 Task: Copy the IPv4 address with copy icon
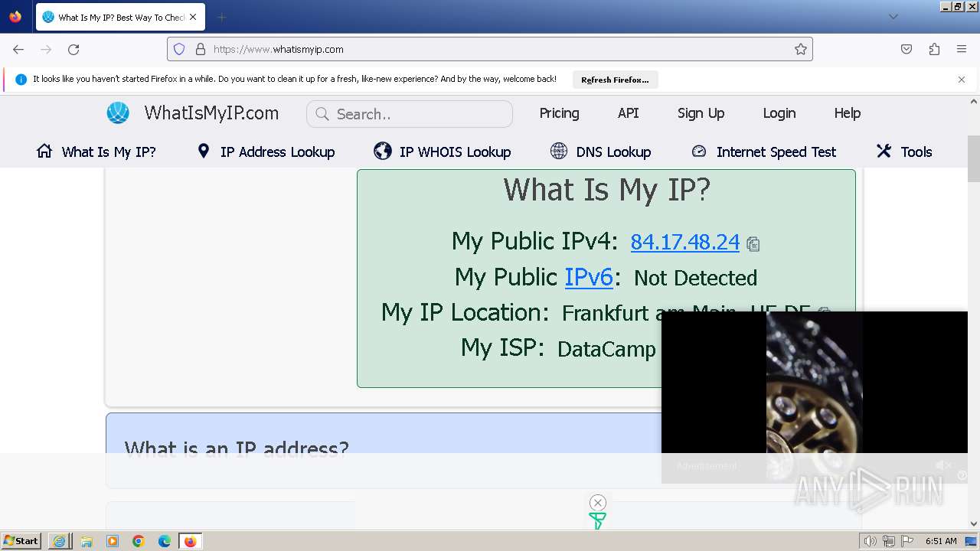(753, 244)
